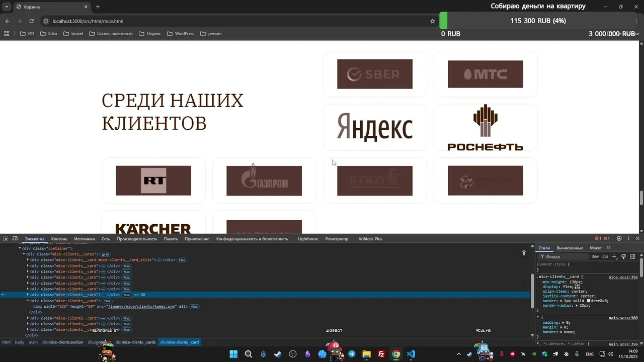
Task: Switch to the Консоль tab
Action: click(59, 239)
